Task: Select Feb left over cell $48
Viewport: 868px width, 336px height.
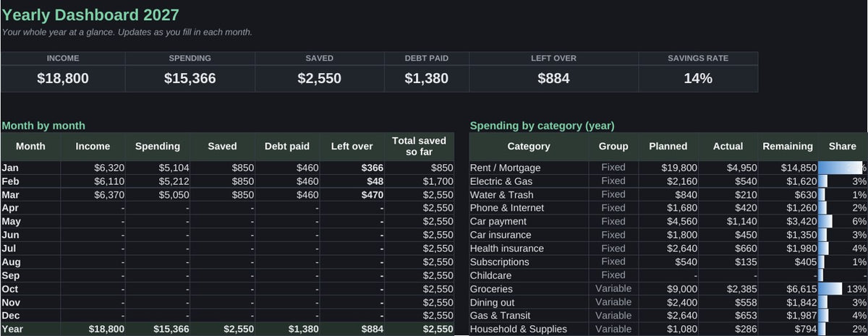Action: click(x=352, y=181)
